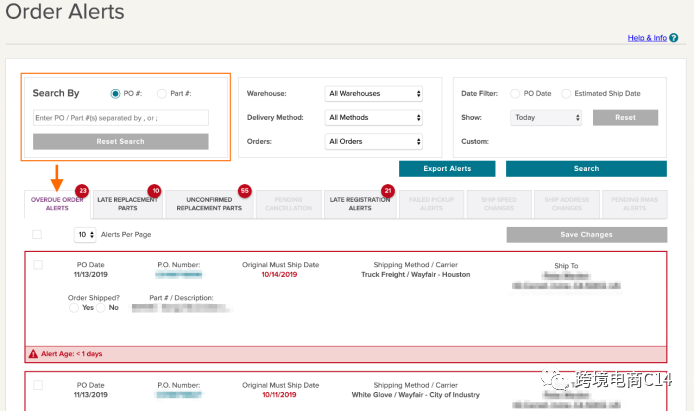This screenshot has width=694, height=411.
Task: Click the Help & Info question mark icon
Action: tap(673, 38)
